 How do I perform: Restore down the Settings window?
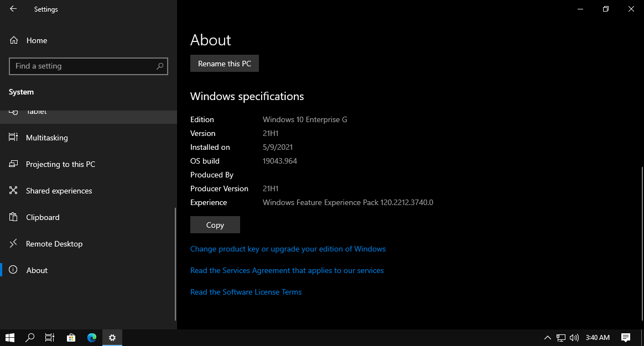tap(606, 9)
